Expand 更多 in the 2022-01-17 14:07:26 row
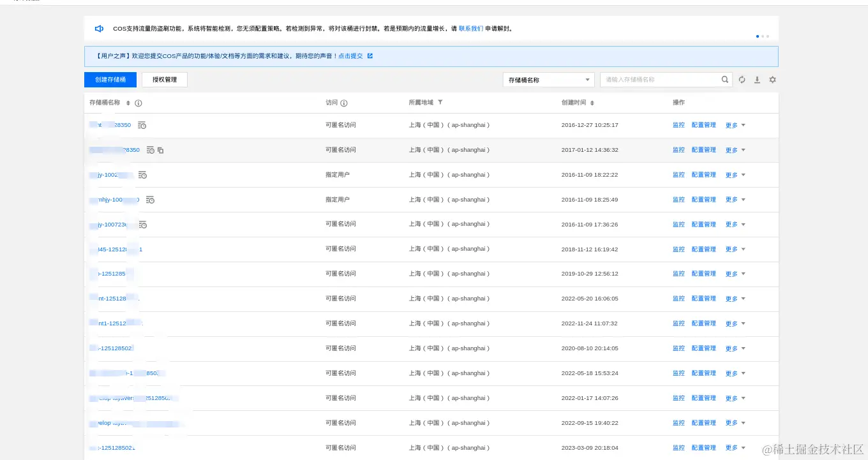 [735, 398]
